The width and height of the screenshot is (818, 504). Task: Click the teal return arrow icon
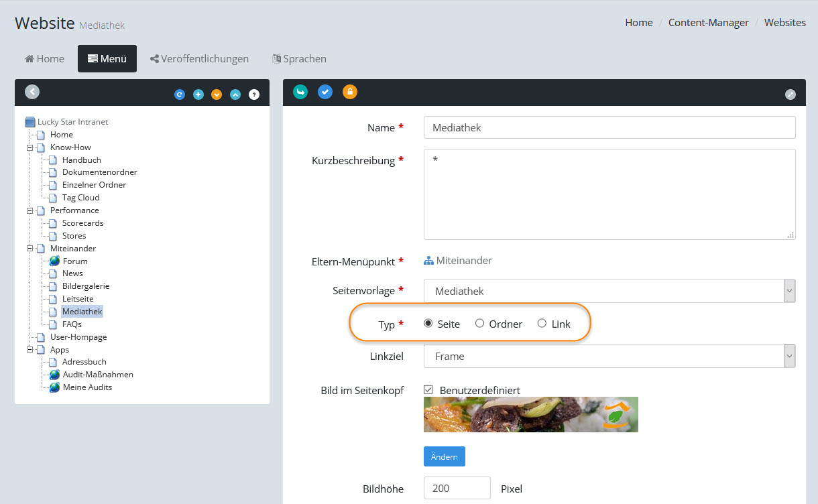coord(300,92)
